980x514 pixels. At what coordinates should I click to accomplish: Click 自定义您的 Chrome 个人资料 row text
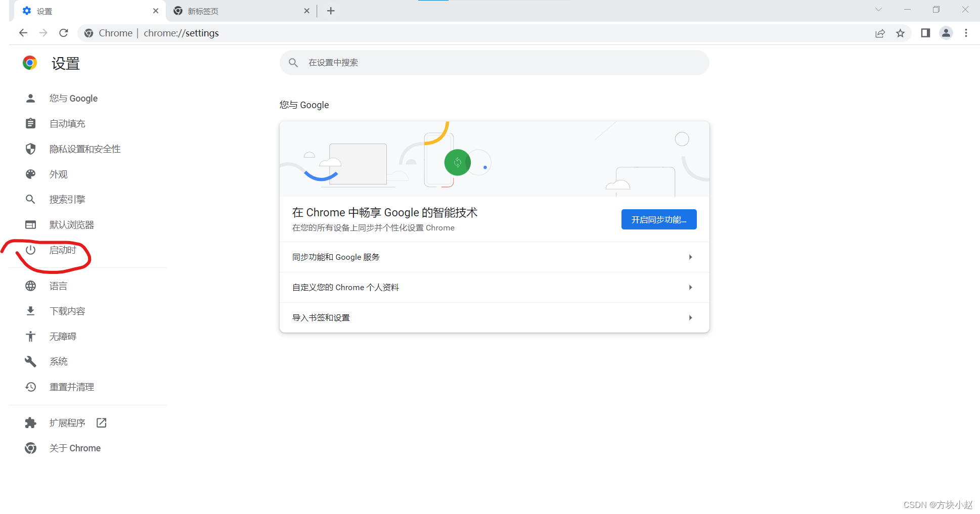pyautogui.click(x=345, y=287)
